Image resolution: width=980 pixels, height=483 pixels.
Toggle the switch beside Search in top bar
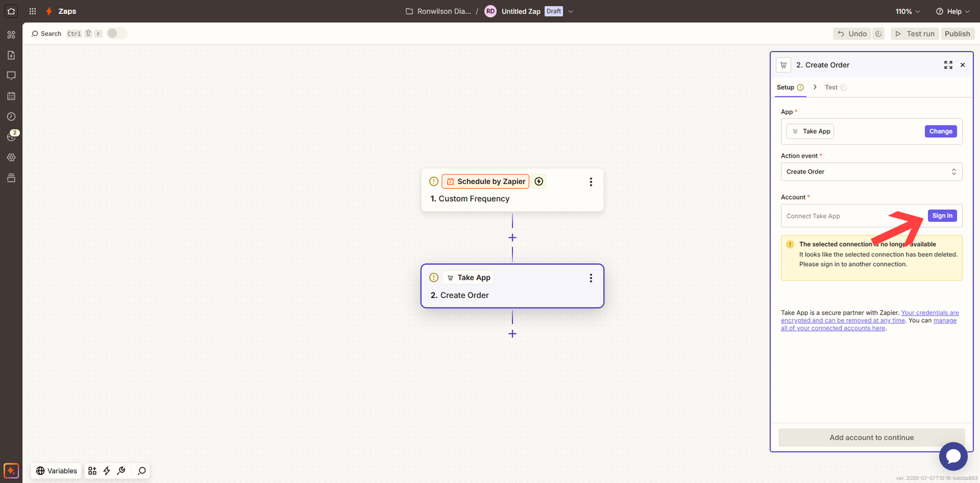116,33
